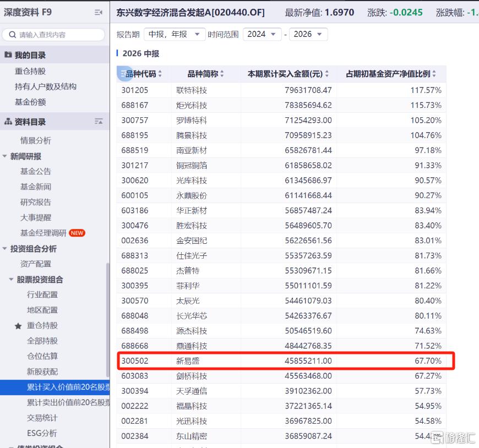
Task: Open ESG分析 item
Action: pyautogui.click(x=42, y=433)
